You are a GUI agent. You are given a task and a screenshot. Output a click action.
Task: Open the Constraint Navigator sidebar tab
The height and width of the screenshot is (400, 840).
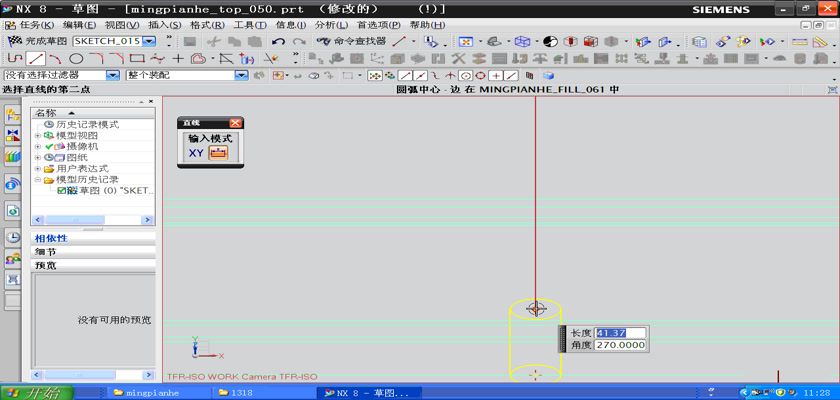click(x=13, y=135)
